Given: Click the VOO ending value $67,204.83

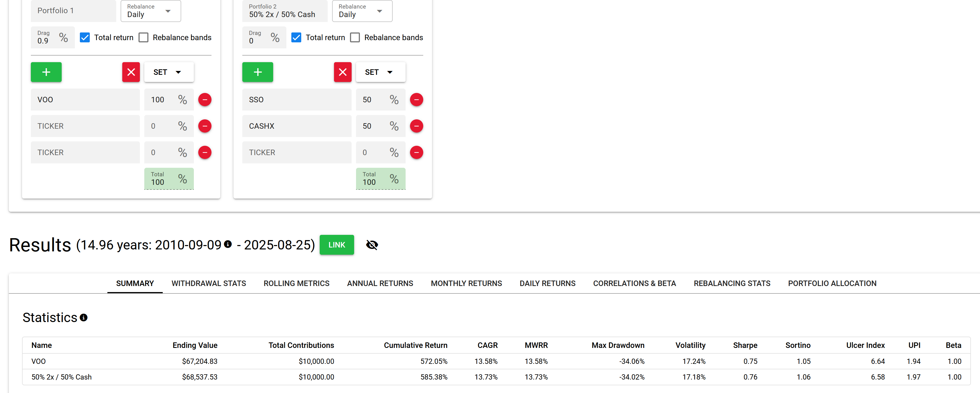Looking at the screenshot, I should [x=199, y=361].
